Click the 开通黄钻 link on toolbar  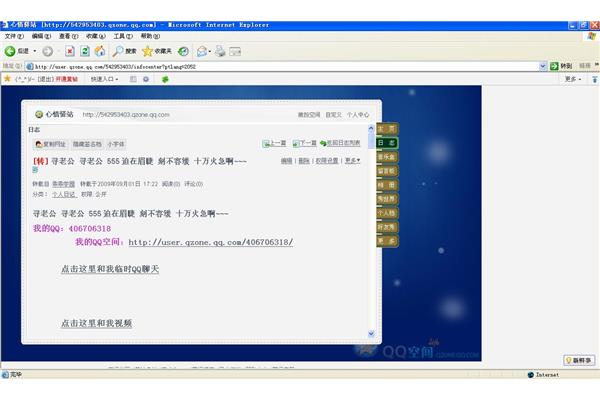(67, 79)
